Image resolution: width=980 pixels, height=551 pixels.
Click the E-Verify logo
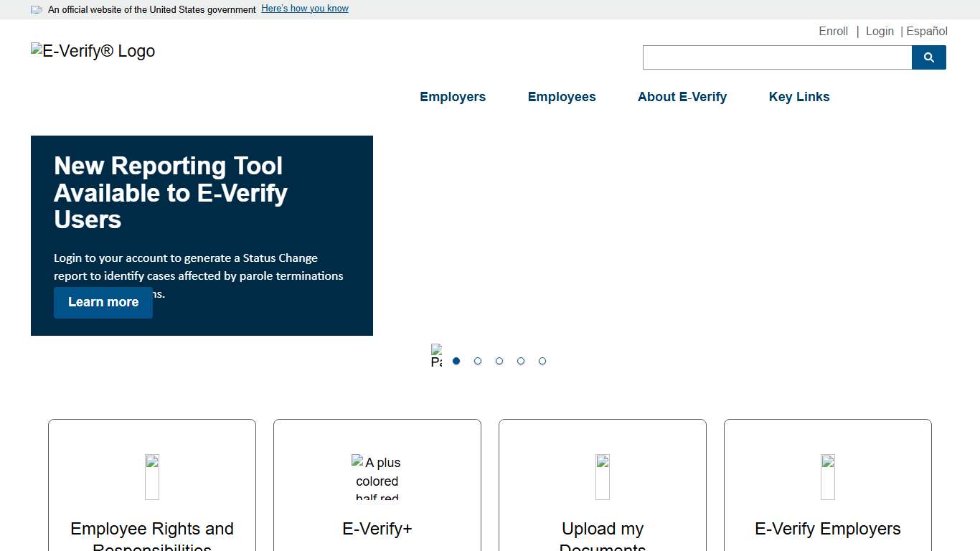point(92,50)
